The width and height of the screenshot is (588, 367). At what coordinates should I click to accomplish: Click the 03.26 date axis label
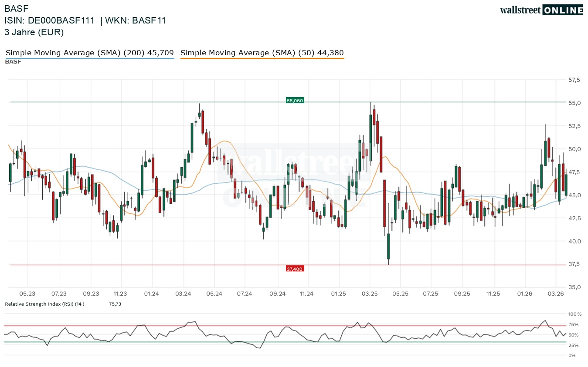(x=556, y=294)
